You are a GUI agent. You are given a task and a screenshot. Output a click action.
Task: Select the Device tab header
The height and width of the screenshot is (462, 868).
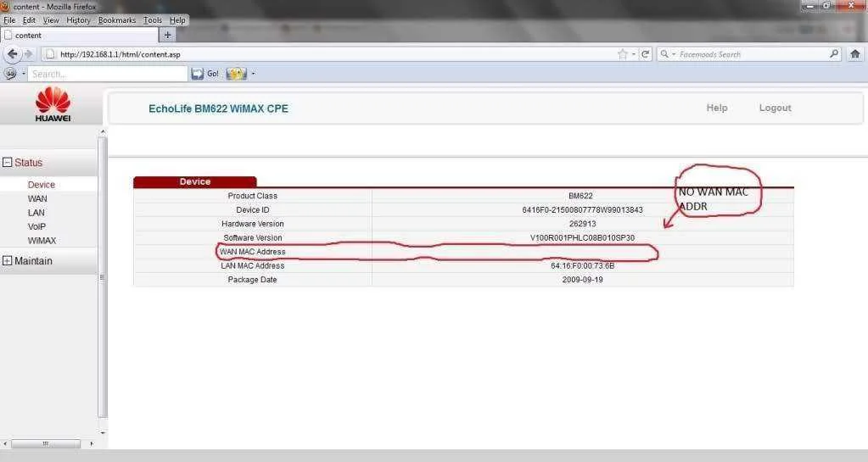pyautogui.click(x=195, y=181)
